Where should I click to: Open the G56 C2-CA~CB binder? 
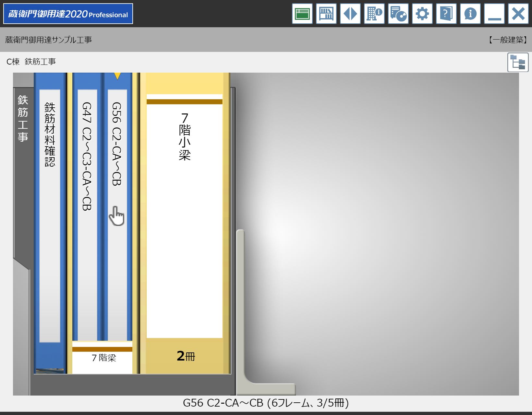117,207
